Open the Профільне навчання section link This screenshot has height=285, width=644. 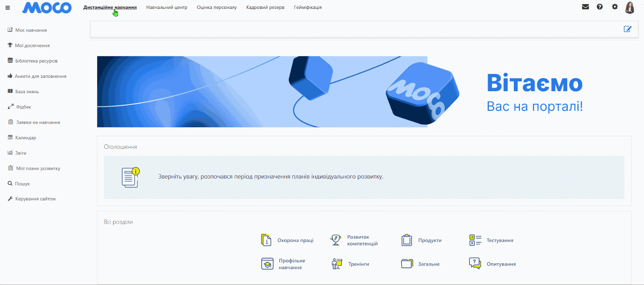click(x=292, y=264)
